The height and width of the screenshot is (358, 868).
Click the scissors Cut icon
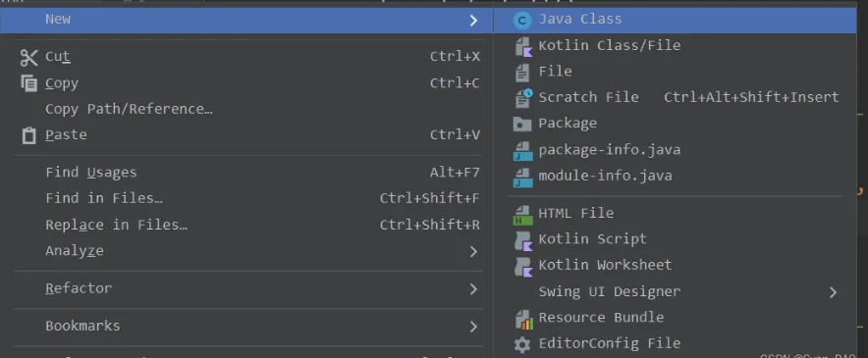(x=28, y=58)
